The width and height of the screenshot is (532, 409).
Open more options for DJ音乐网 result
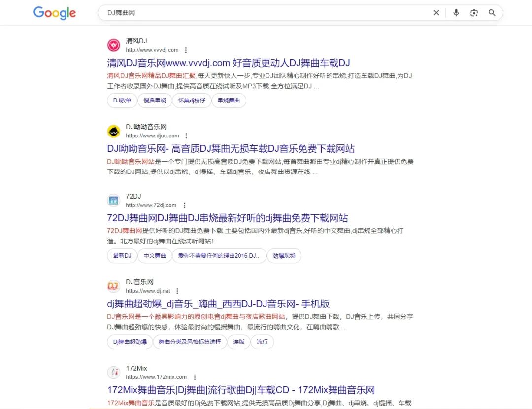pos(177,291)
